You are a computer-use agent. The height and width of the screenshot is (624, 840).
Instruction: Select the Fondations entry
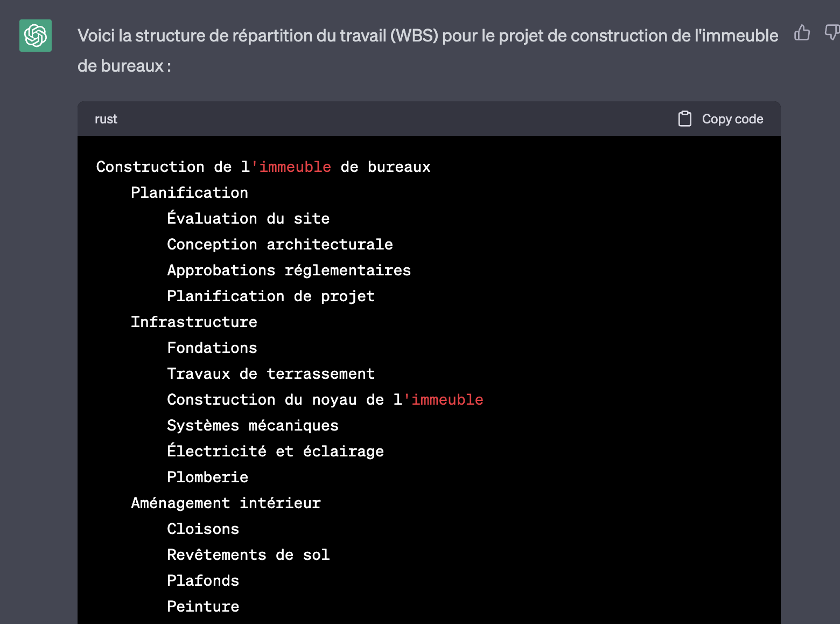(x=212, y=348)
